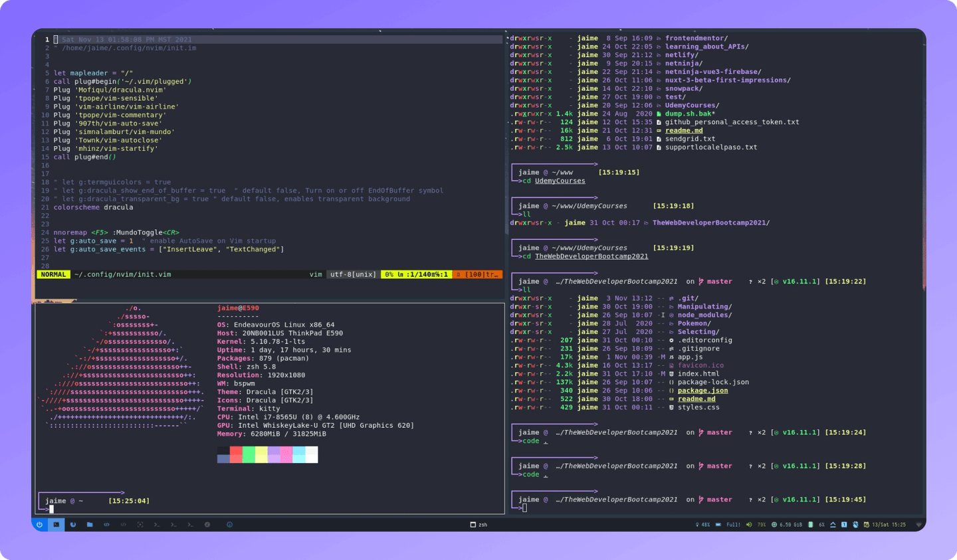Click the zsh window title in the bar
Screen dimensions: 957x560
click(x=478, y=525)
